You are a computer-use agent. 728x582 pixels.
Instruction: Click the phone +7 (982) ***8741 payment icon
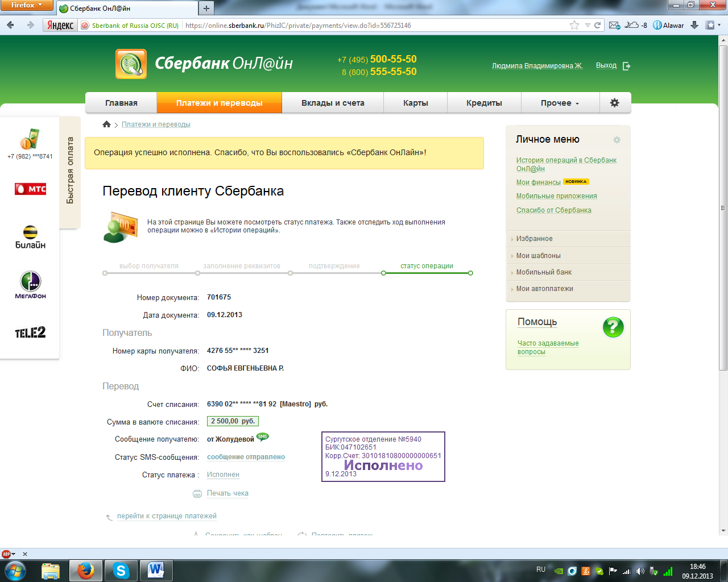(x=30, y=139)
